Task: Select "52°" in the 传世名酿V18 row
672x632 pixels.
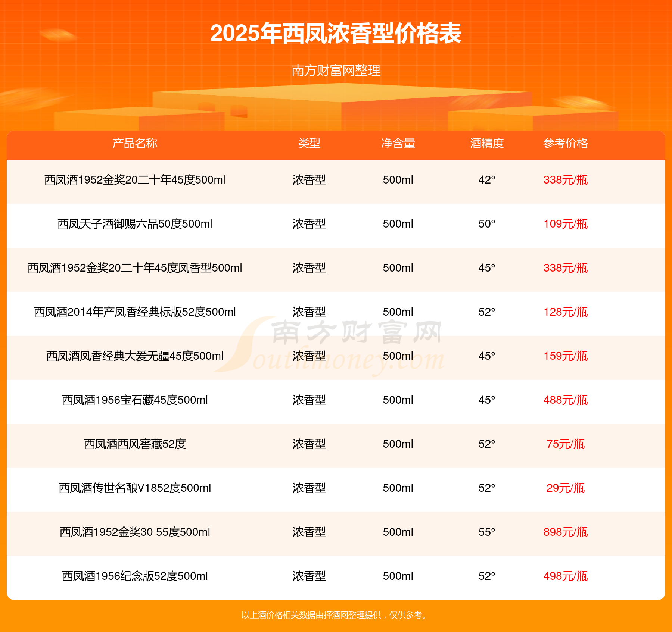Action: point(487,488)
